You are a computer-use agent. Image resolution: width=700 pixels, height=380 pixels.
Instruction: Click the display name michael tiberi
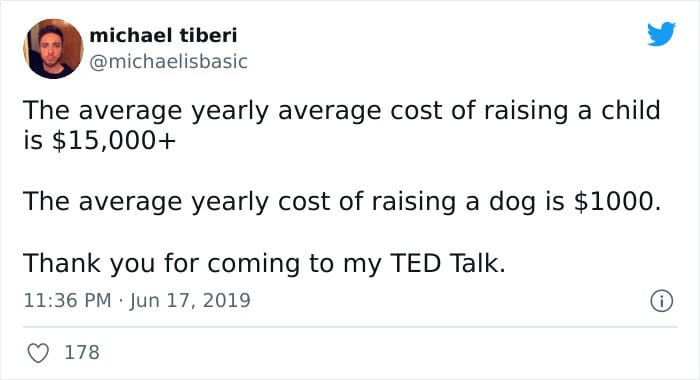coord(163,35)
